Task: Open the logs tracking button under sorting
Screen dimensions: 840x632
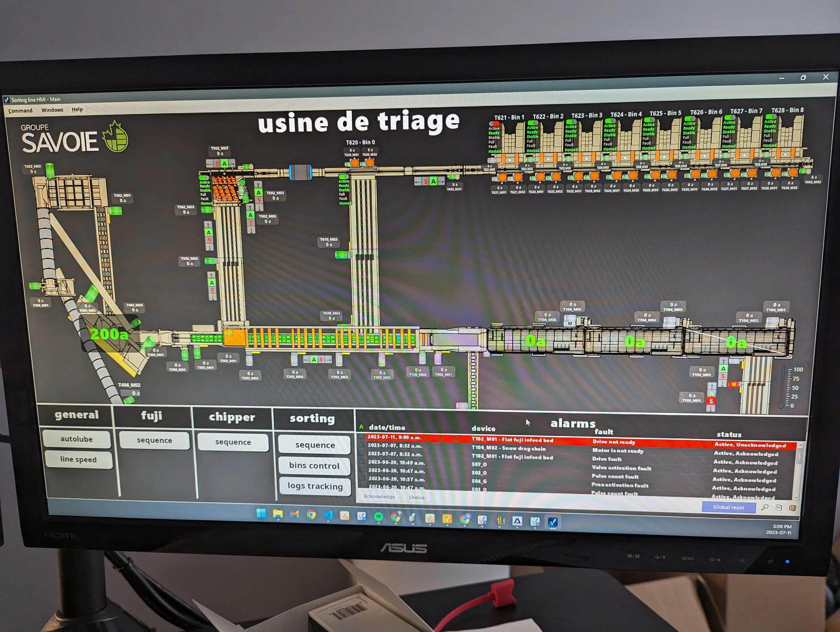Action: (x=315, y=486)
